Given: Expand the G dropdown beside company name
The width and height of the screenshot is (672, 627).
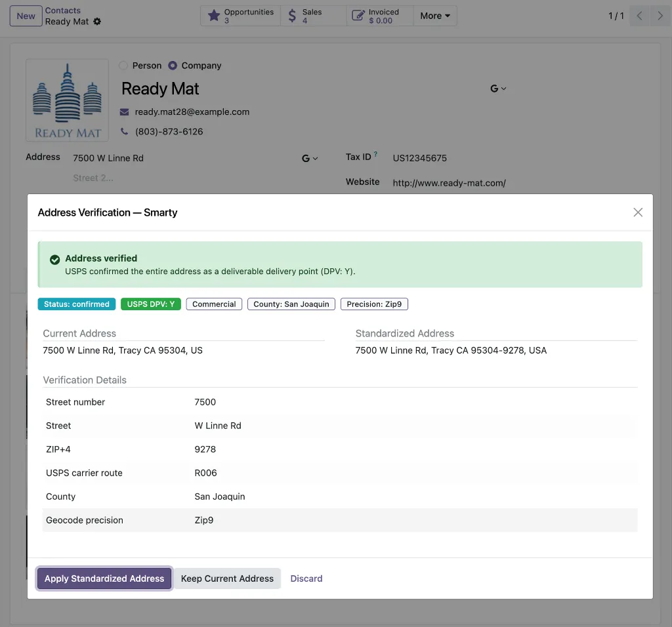Looking at the screenshot, I should pos(498,89).
